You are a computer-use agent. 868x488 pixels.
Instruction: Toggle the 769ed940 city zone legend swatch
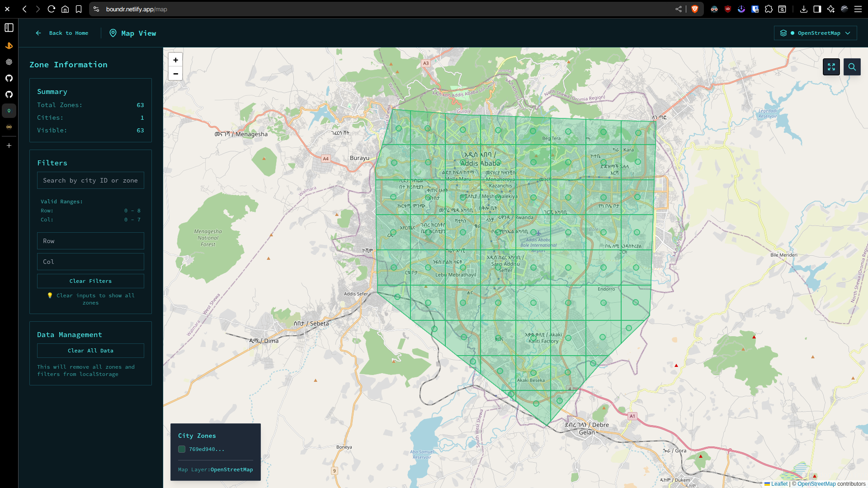pyautogui.click(x=182, y=449)
